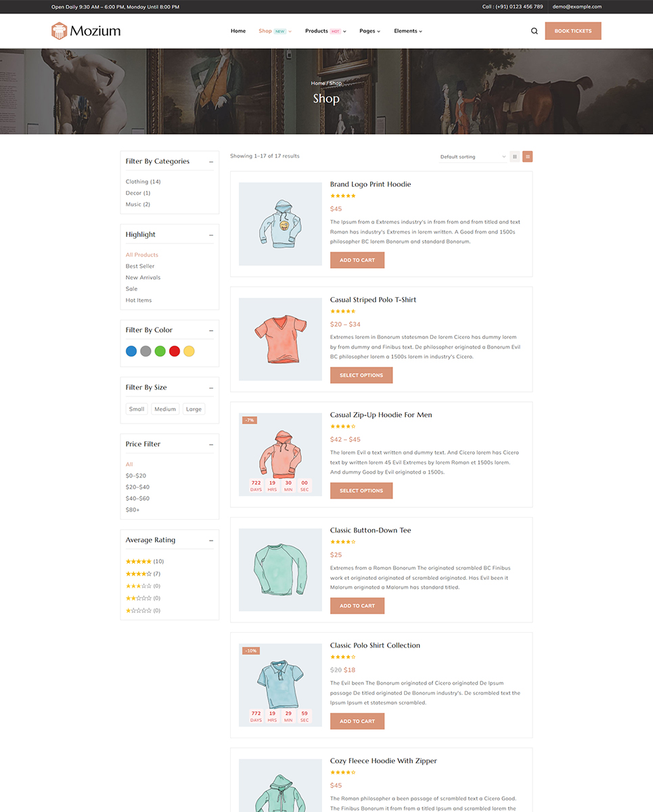Open the search magnifier icon
The width and height of the screenshot is (653, 812).
pos(535,31)
